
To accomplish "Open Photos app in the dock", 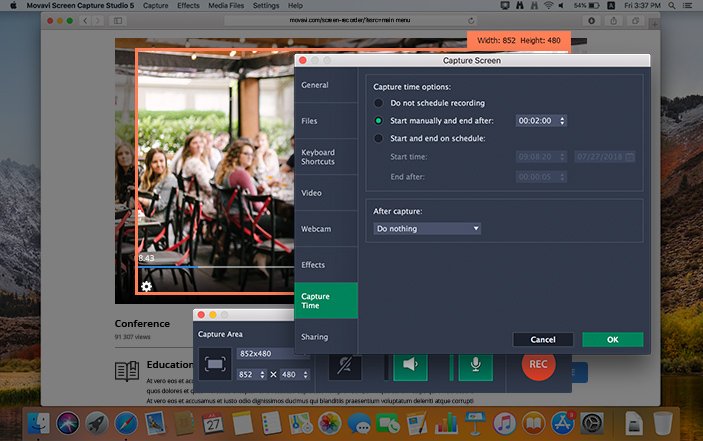I will coord(330,423).
